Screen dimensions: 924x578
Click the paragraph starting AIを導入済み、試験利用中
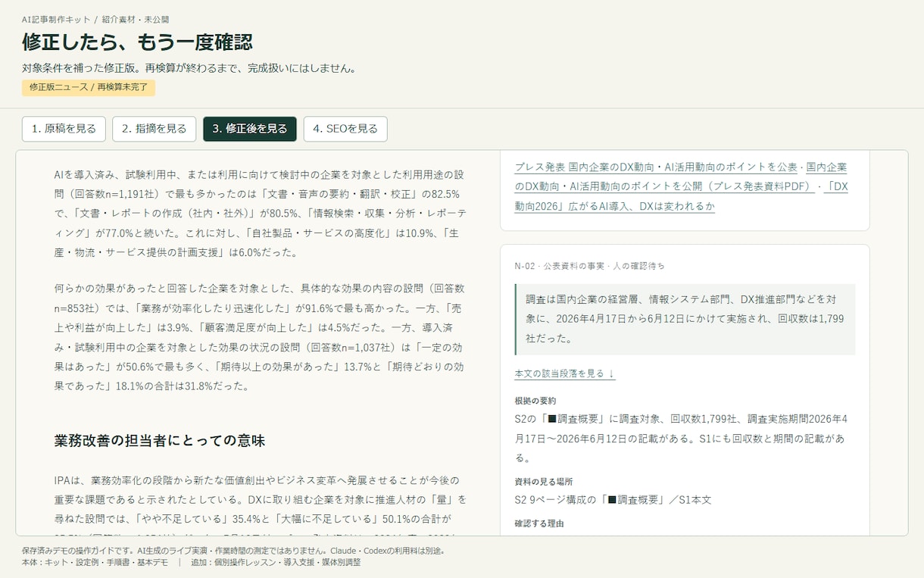click(261, 213)
